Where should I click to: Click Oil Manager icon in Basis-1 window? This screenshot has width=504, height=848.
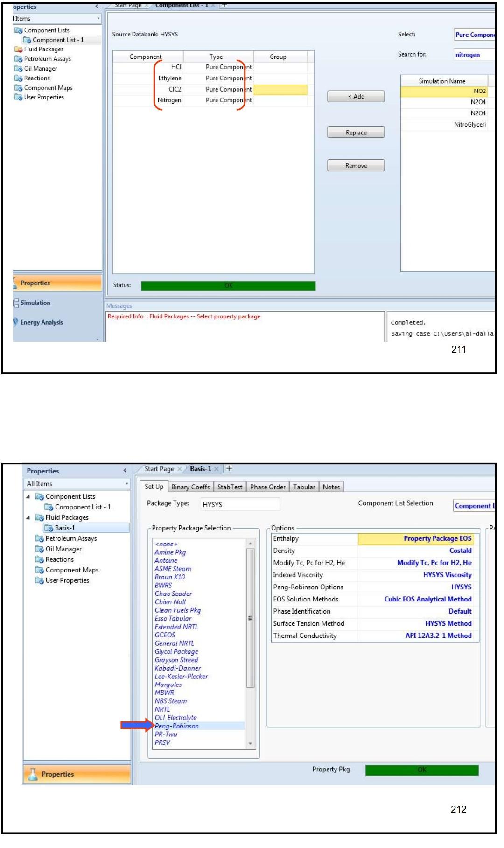[40, 549]
